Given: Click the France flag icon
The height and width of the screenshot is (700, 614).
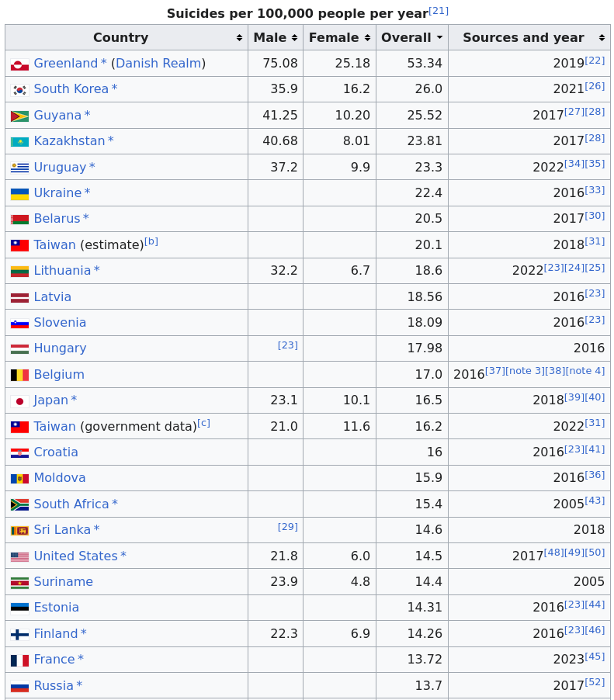Looking at the screenshot, I should (19, 660).
